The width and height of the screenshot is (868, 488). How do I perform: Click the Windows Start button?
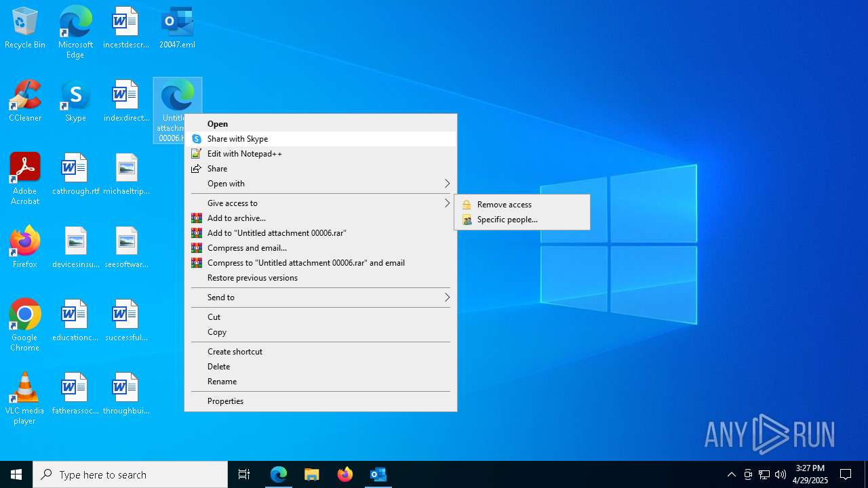pos(16,474)
